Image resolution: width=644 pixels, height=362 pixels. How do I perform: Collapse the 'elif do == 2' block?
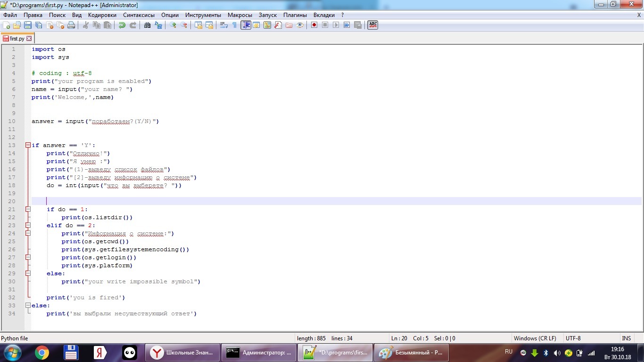click(x=28, y=225)
